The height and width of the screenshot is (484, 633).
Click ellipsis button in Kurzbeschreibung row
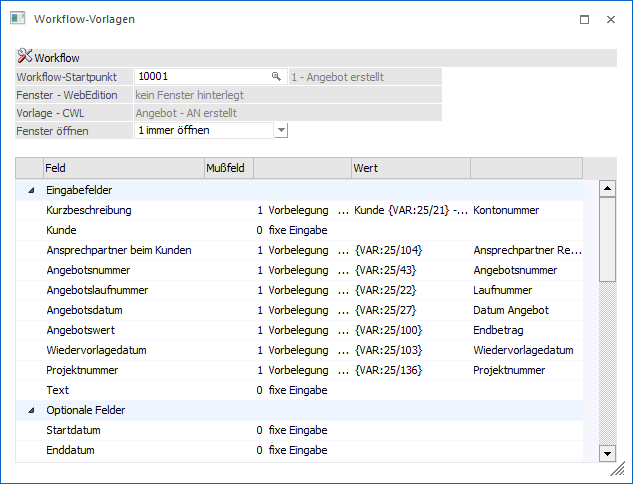(x=344, y=211)
